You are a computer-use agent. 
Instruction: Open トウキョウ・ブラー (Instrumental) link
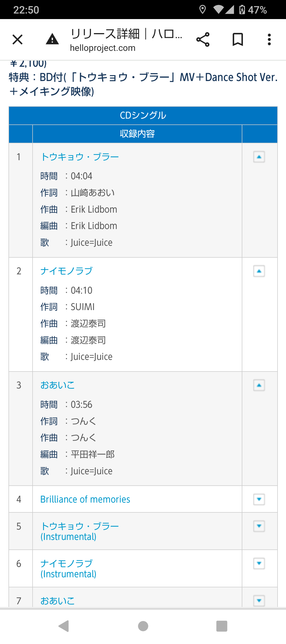coord(80,531)
